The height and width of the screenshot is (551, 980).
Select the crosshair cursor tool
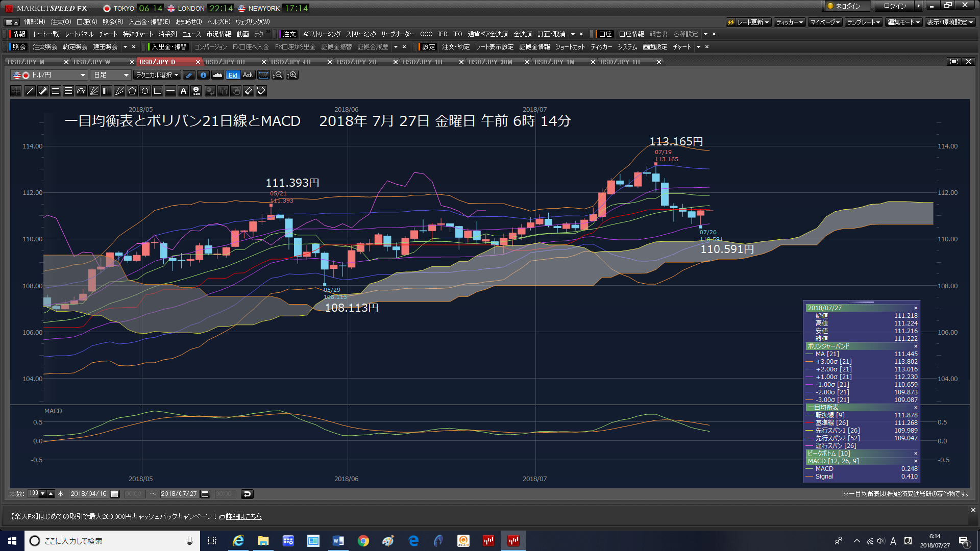coord(16,91)
